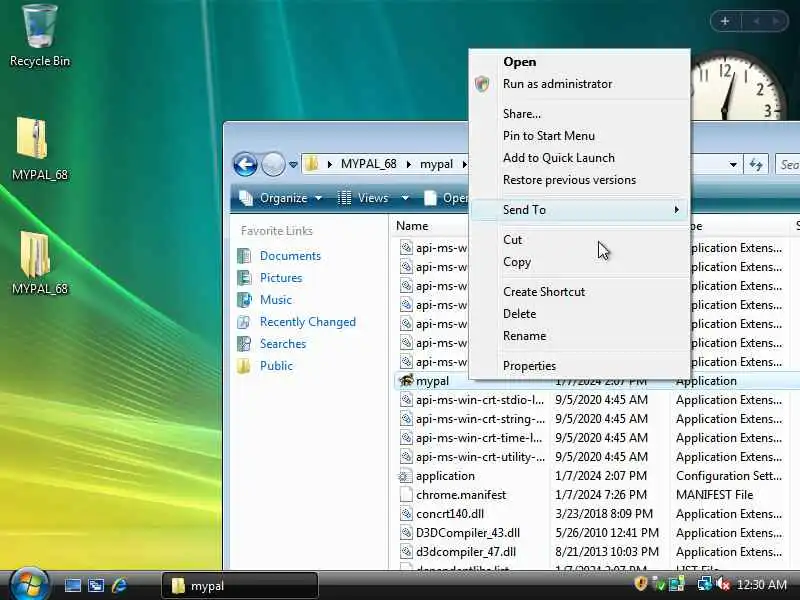Viewport: 800px width, 600px height.
Task: Select the concrt140.dll file
Action: coord(442,514)
